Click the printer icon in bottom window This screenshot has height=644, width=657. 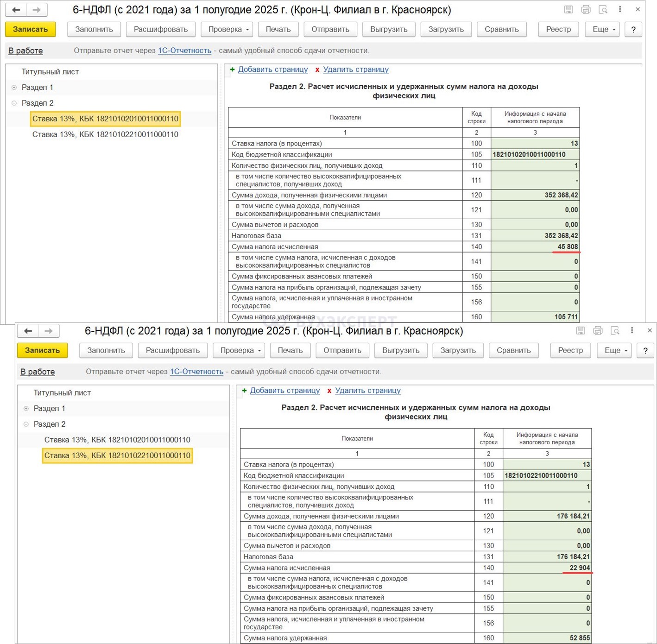(x=598, y=331)
